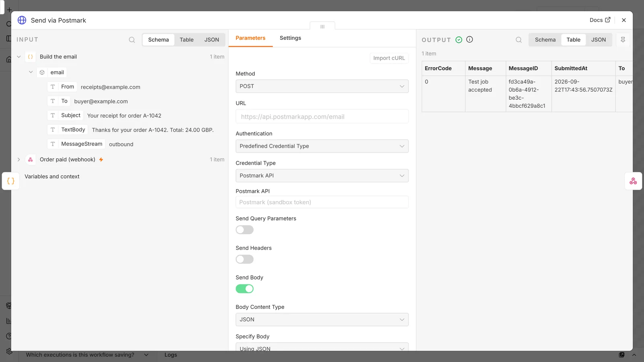Click the MessageID column header

pyautogui.click(x=528, y=68)
